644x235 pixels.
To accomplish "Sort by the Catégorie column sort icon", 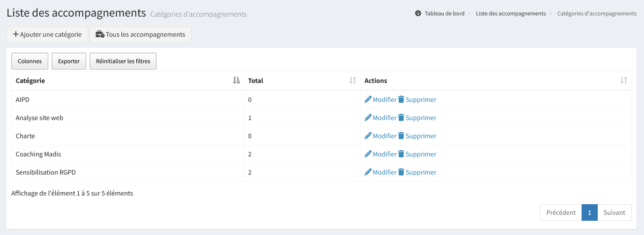I will tap(236, 80).
